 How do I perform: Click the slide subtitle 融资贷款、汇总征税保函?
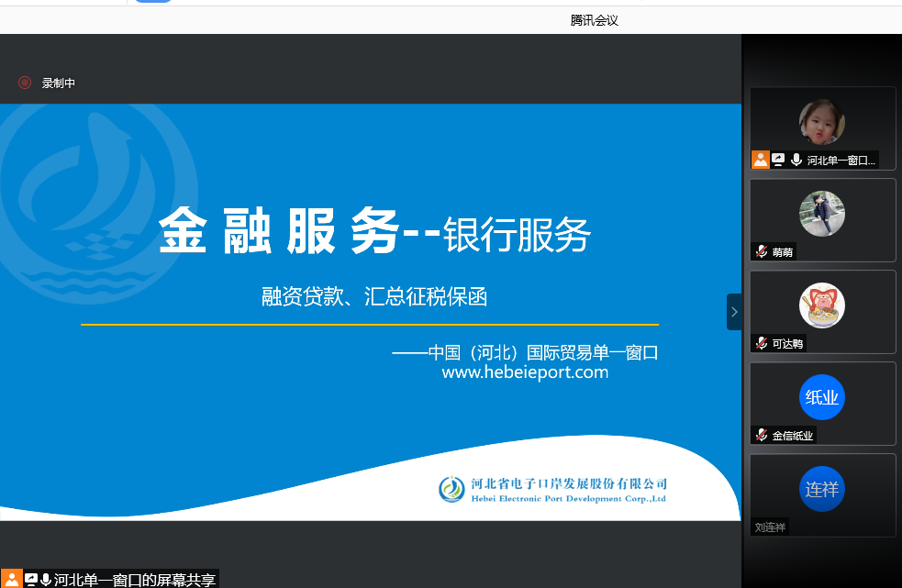point(374,297)
